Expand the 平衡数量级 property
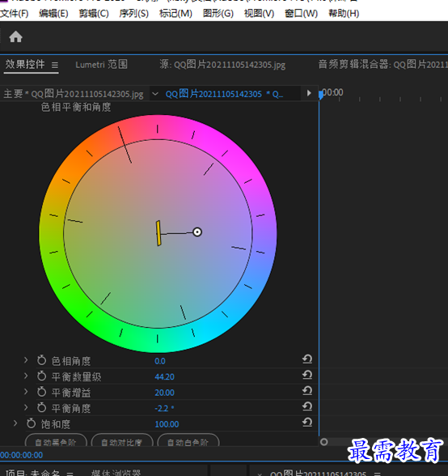Viewport: 448px width, 476px height. 26,376
